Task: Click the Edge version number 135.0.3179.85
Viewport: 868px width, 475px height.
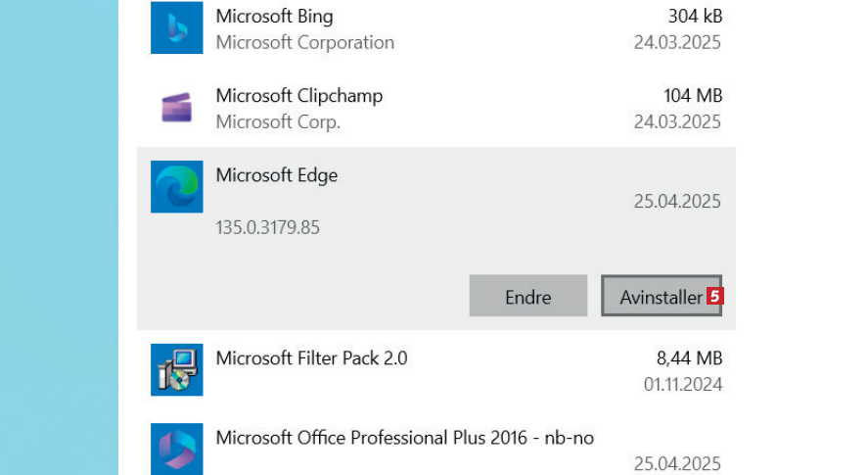Action: click(x=267, y=228)
